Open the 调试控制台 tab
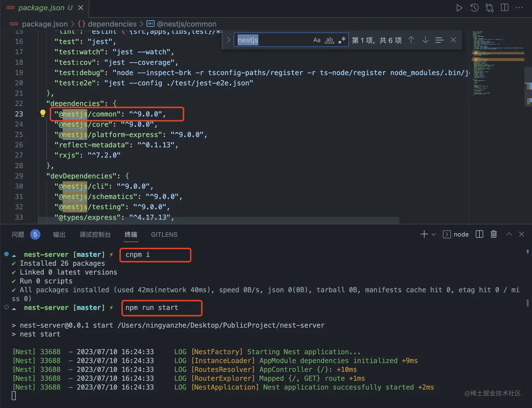Viewport: 532px width, 408px height. (x=95, y=234)
